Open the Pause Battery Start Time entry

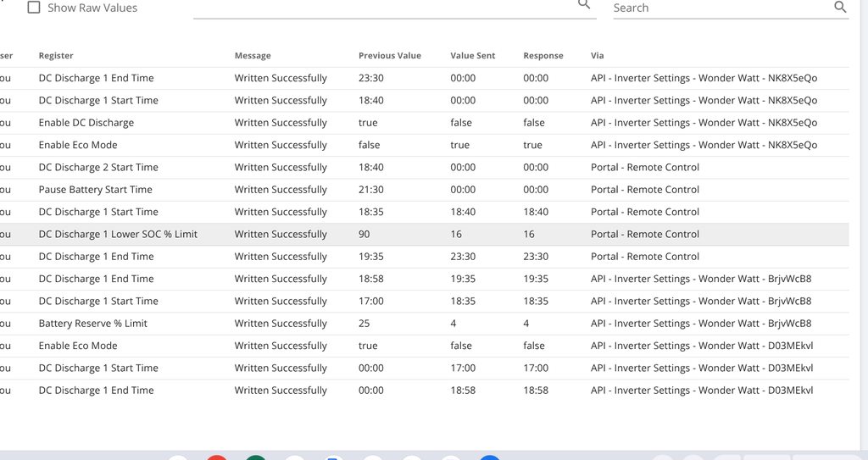(95, 190)
